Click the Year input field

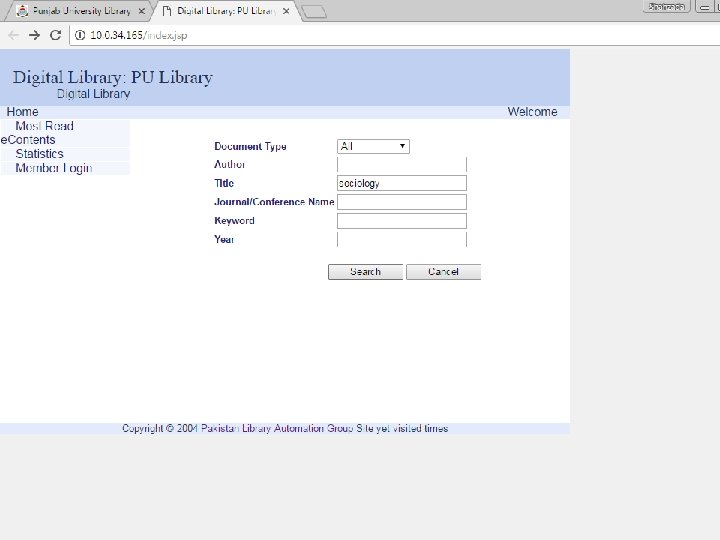click(402, 240)
